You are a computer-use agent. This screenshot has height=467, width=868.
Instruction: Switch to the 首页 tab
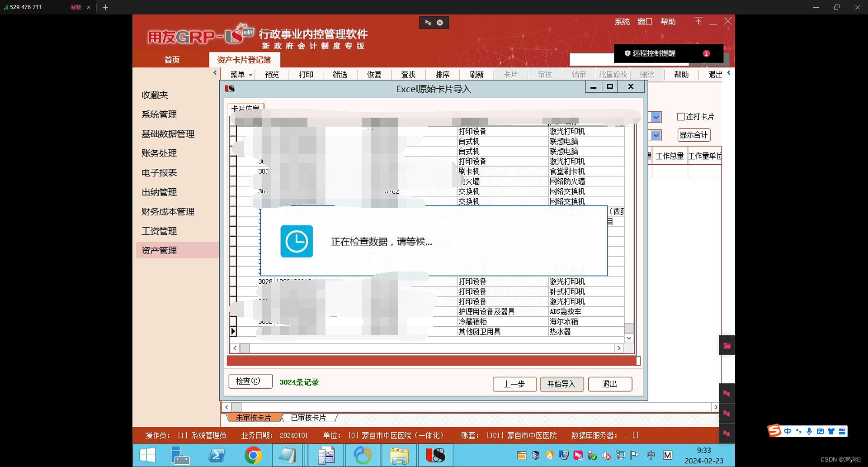click(172, 60)
